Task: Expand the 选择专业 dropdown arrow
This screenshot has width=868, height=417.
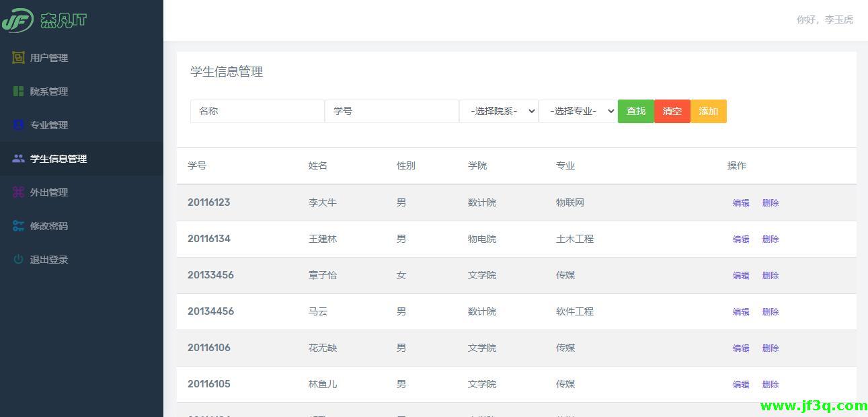Action: 610,111
